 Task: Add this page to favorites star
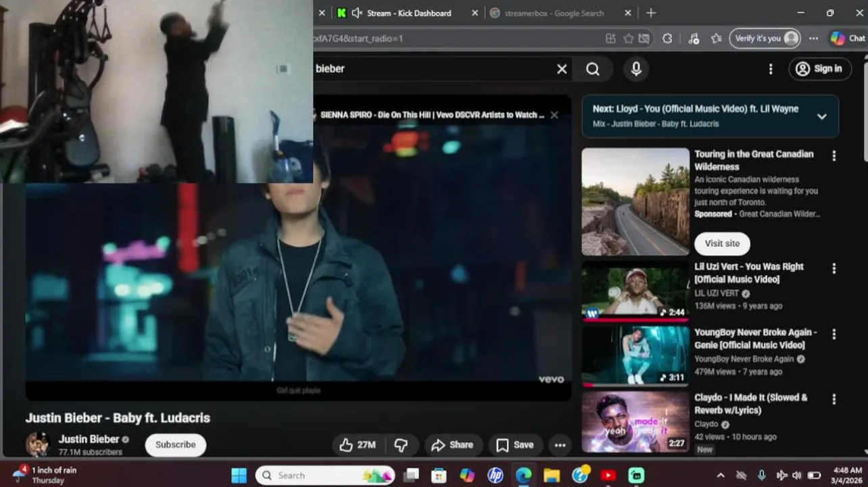628,39
